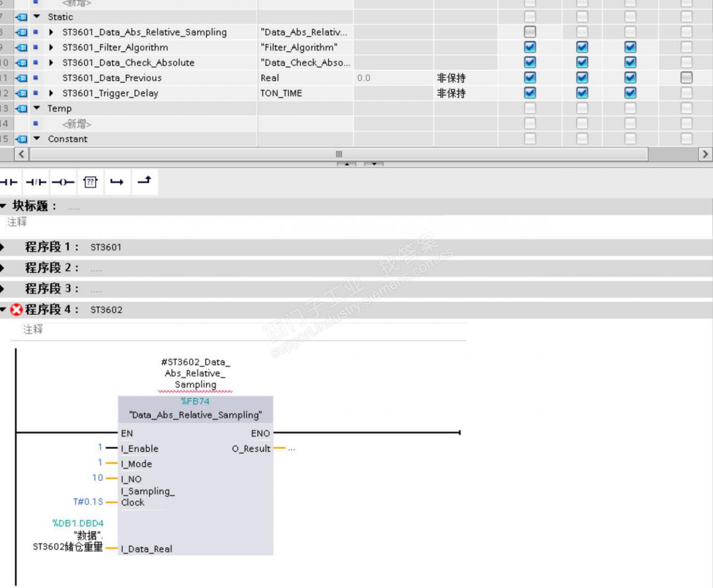Click the interface icon of ST3601_Data_Previous row
This screenshot has height=588, width=713.
[22, 78]
